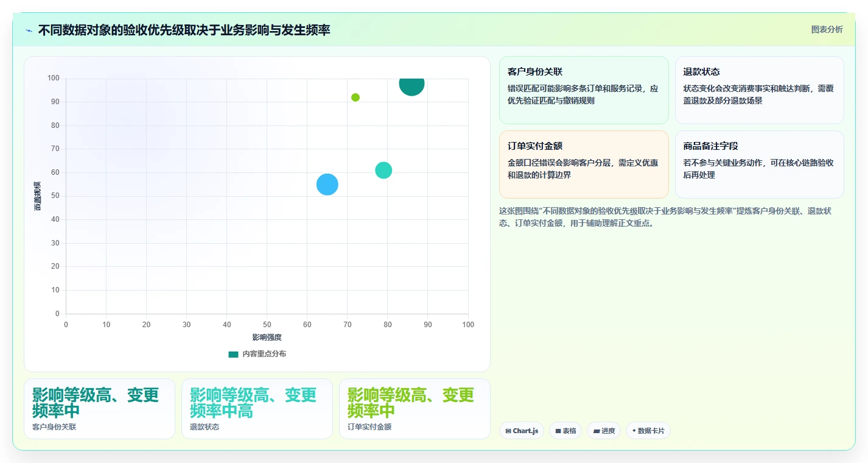868x463 pixels.
Task: Click the stat card labeled 订单实付金额
Action: [415, 409]
